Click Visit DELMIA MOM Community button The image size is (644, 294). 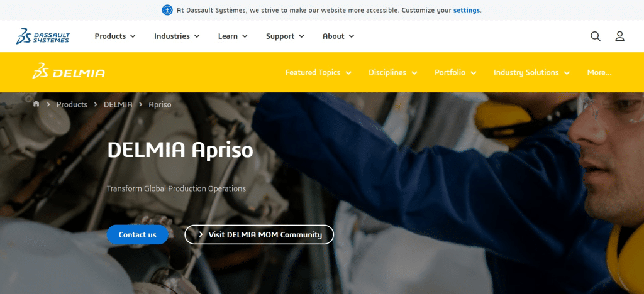(x=259, y=234)
